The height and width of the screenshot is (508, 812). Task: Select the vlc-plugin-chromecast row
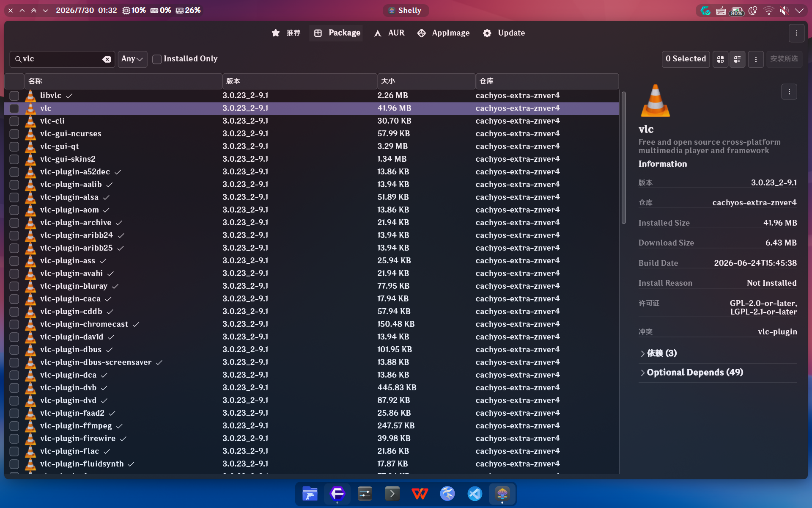pyautogui.click(x=312, y=324)
